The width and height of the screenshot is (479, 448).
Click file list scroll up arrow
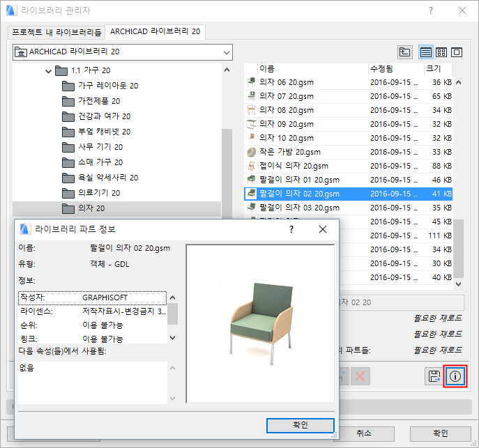[x=459, y=82]
